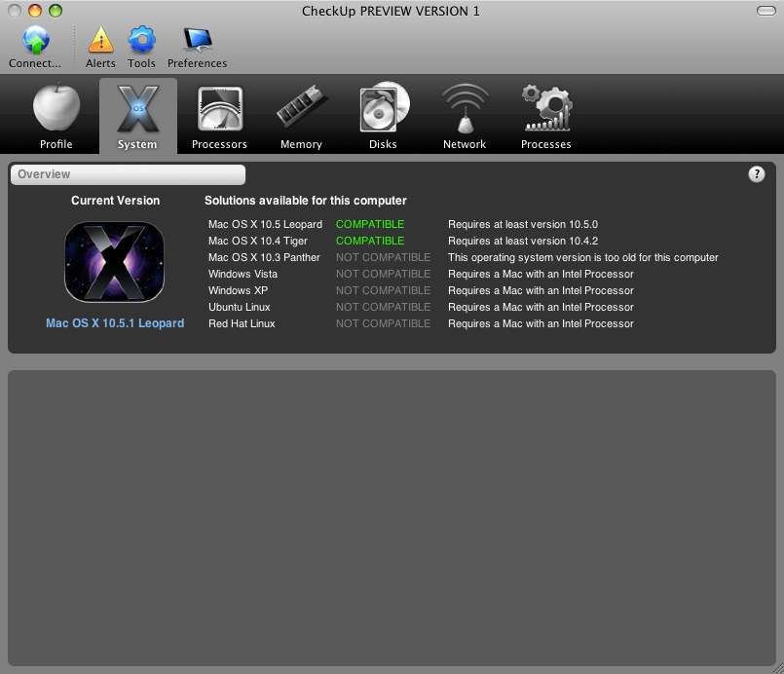Click NOT COMPATIBLE status for Windows XP
Viewport: 784px width, 674px height.
point(383,290)
